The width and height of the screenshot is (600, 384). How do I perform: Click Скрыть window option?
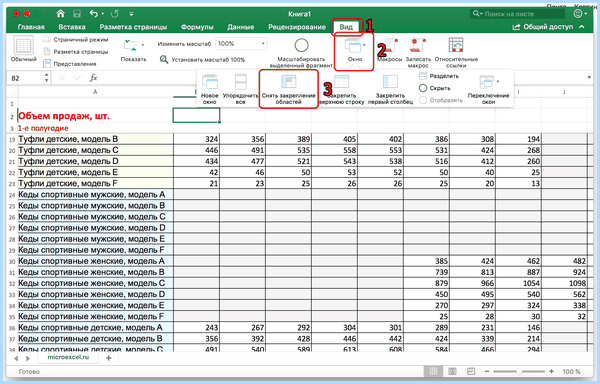click(435, 88)
